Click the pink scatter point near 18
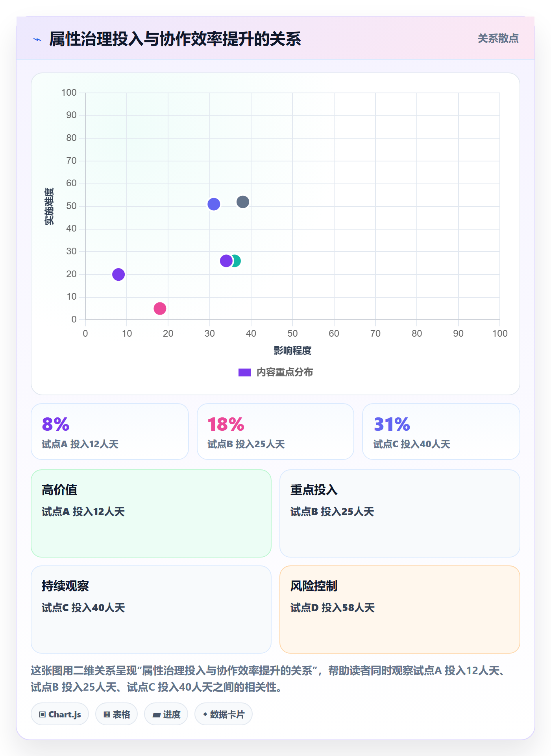551x756 pixels. coord(160,308)
